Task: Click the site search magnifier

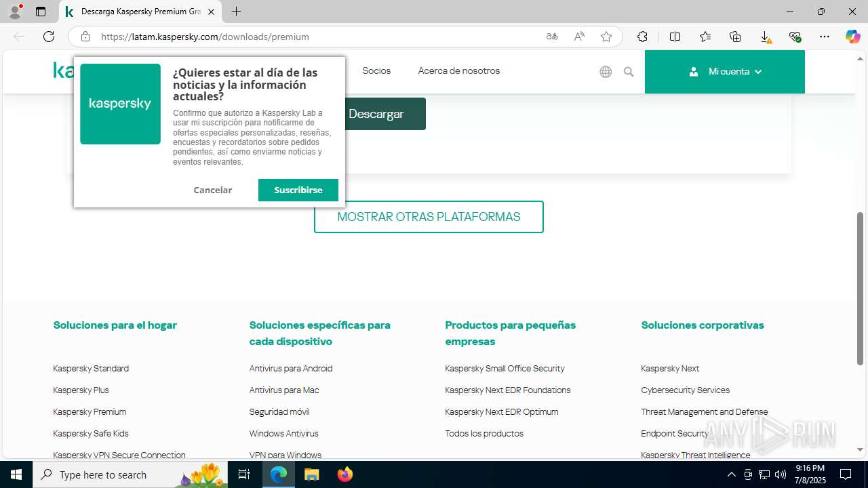Action: click(x=629, y=72)
